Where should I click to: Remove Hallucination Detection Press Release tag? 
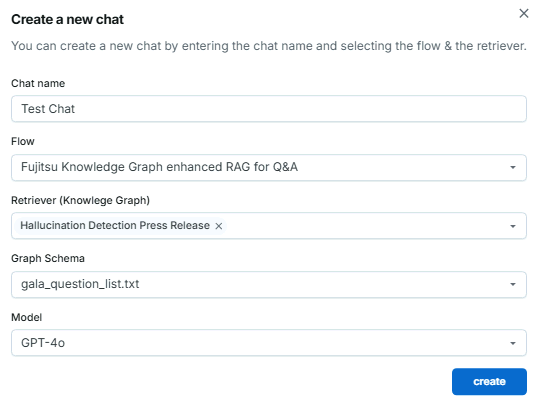(219, 226)
